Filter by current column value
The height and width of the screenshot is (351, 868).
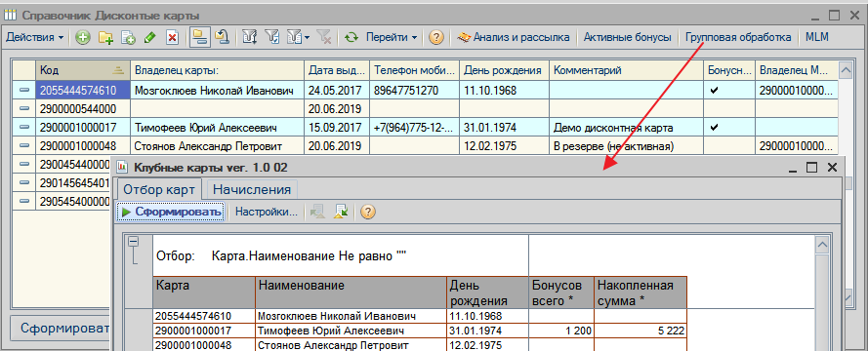pos(272,38)
